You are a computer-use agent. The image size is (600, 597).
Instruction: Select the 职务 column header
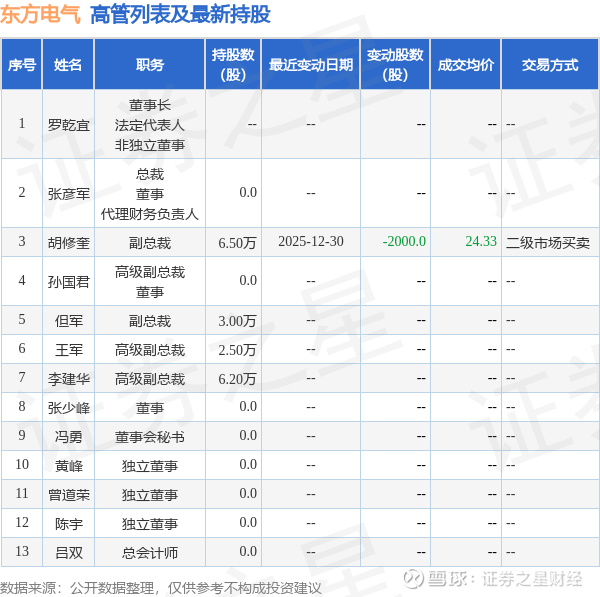[x=150, y=65]
